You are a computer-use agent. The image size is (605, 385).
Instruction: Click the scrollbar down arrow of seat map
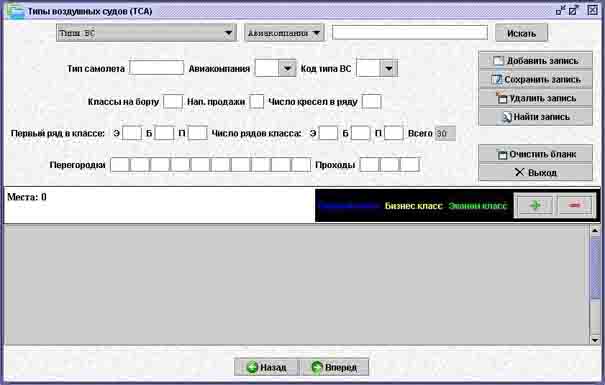pos(595,340)
